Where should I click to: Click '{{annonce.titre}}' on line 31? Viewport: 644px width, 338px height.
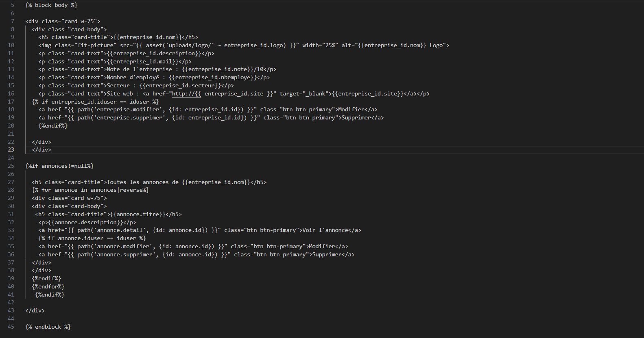(138, 214)
